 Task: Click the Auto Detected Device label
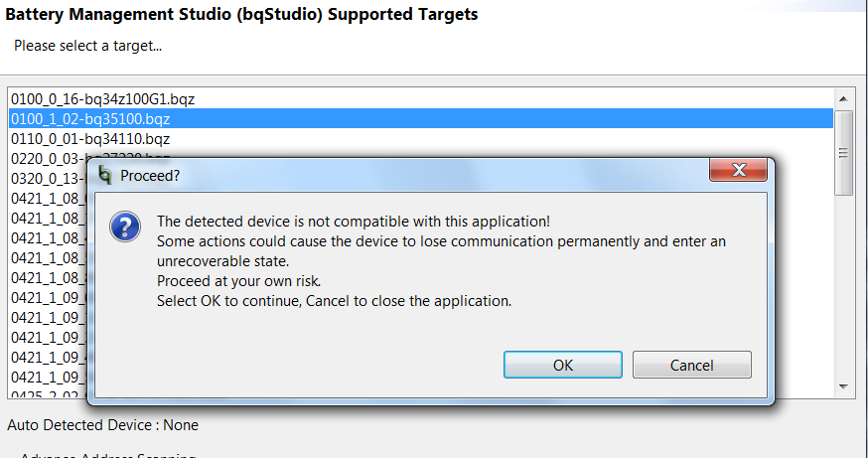(x=102, y=425)
